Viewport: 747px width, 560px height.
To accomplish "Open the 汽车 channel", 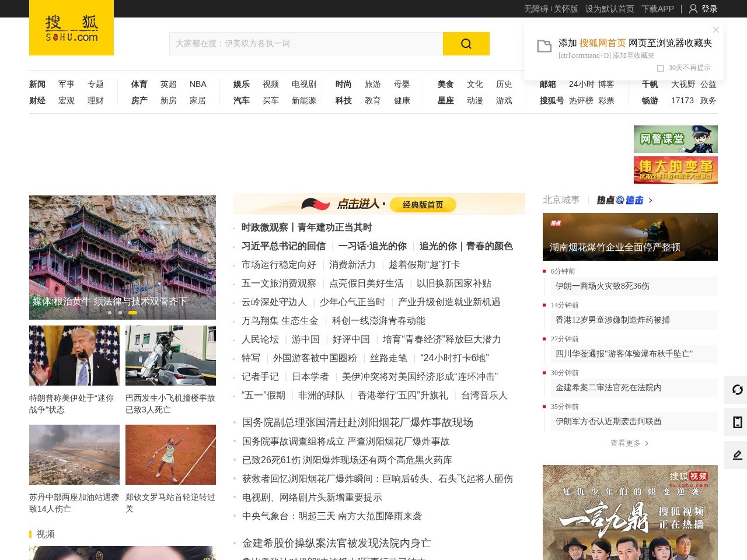I will 242,100.
